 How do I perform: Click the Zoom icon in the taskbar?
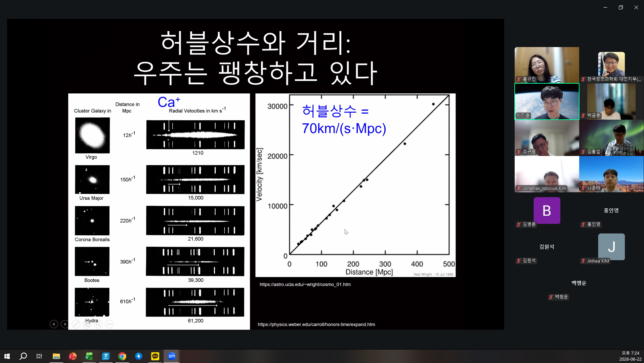[x=172, y=356]
